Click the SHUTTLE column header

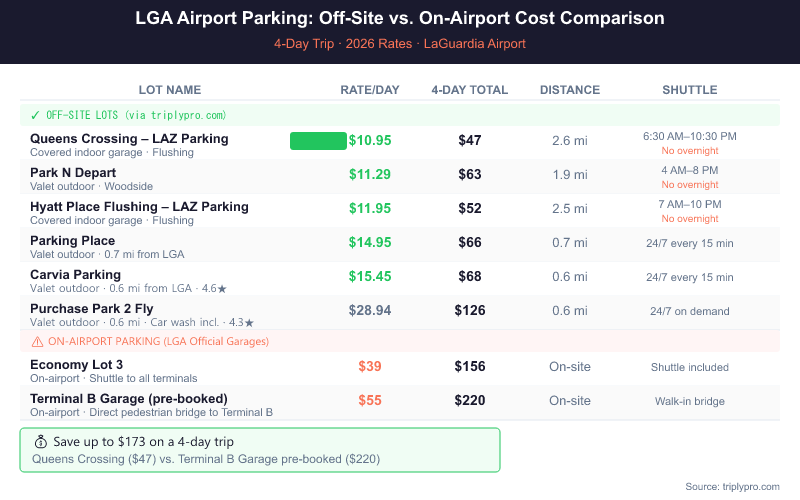pos(690,90)
